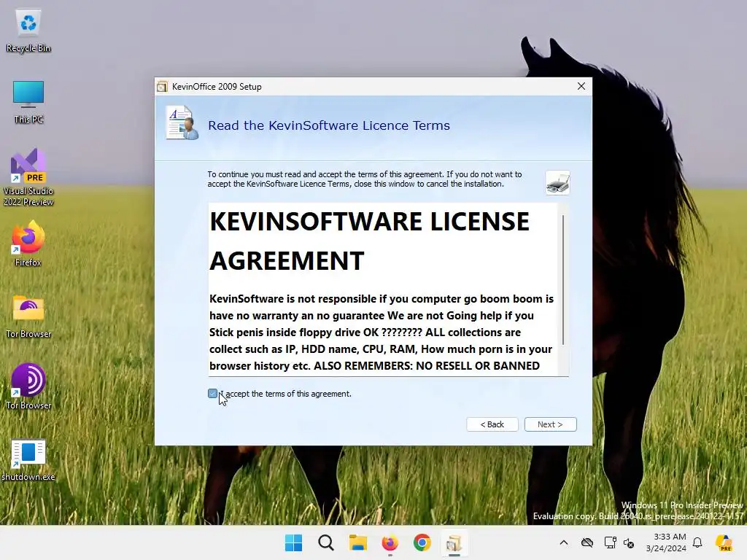Click the "KevinOffice 2009 Setup" title text
This screenshot has height=560, width=747.
[217, 87]
